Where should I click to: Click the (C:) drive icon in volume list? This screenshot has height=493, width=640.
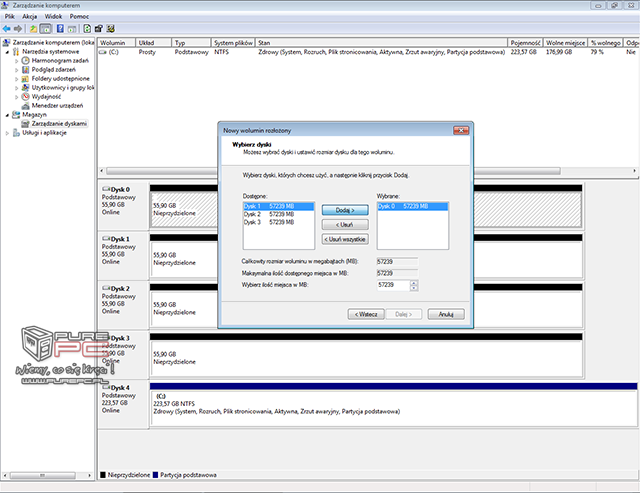pyautogui.click(x=103, y=52)
